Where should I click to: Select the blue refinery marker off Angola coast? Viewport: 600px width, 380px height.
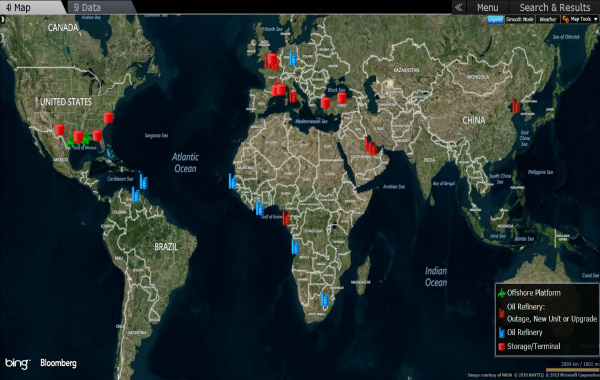[295, 246]
